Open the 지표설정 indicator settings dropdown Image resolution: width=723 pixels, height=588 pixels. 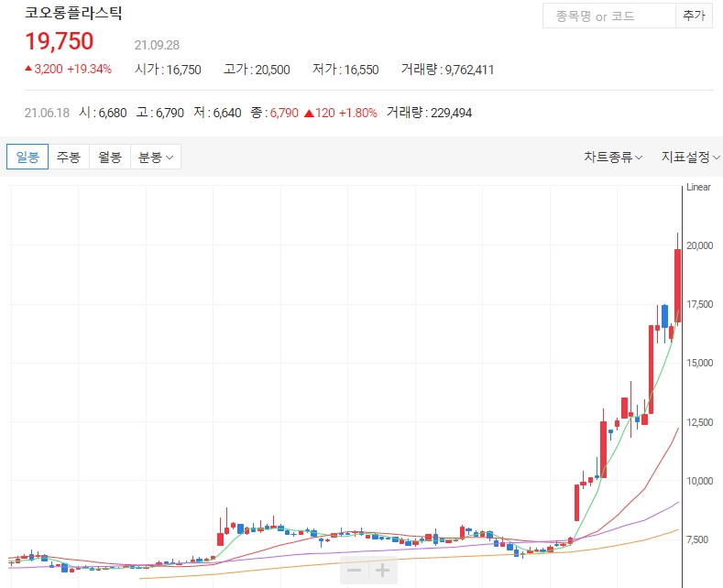pos(690,158)
